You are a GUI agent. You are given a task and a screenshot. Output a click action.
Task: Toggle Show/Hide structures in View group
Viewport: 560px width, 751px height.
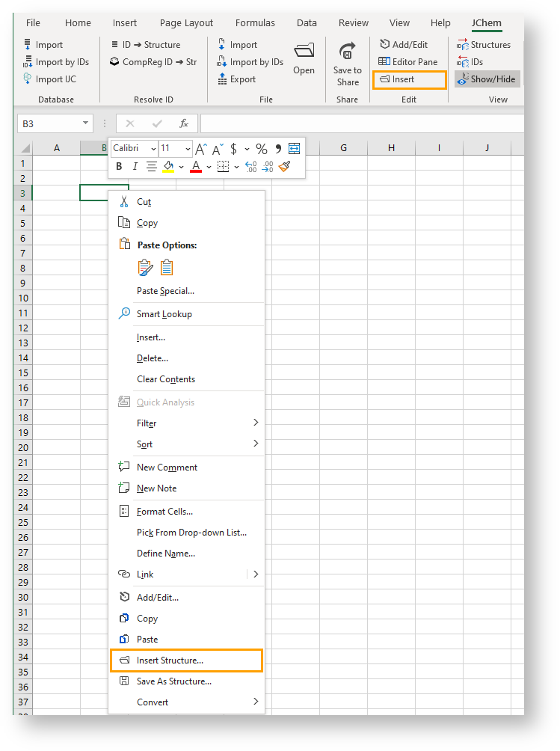[x=487, y=79]
